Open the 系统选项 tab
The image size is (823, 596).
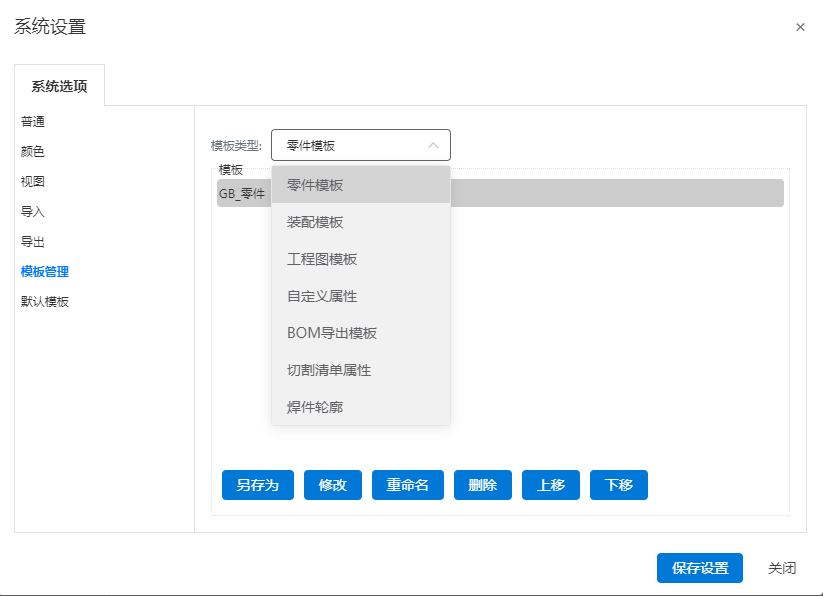59,86
